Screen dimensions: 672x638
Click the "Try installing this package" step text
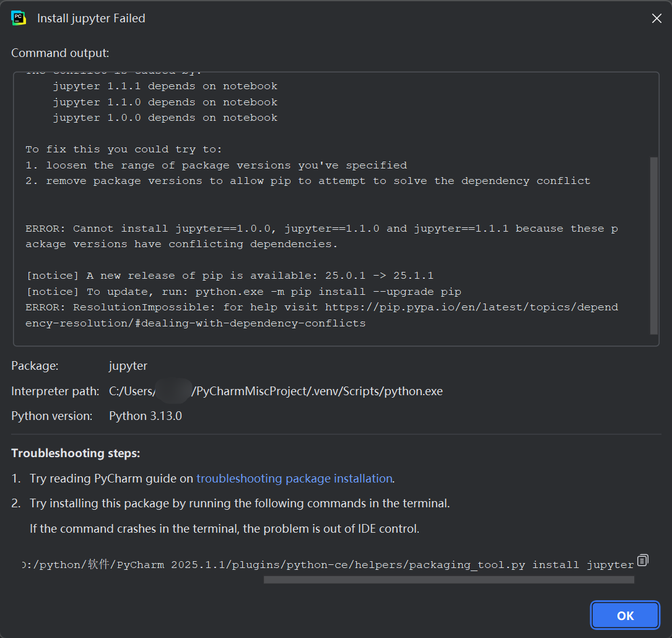coord(240,504)
